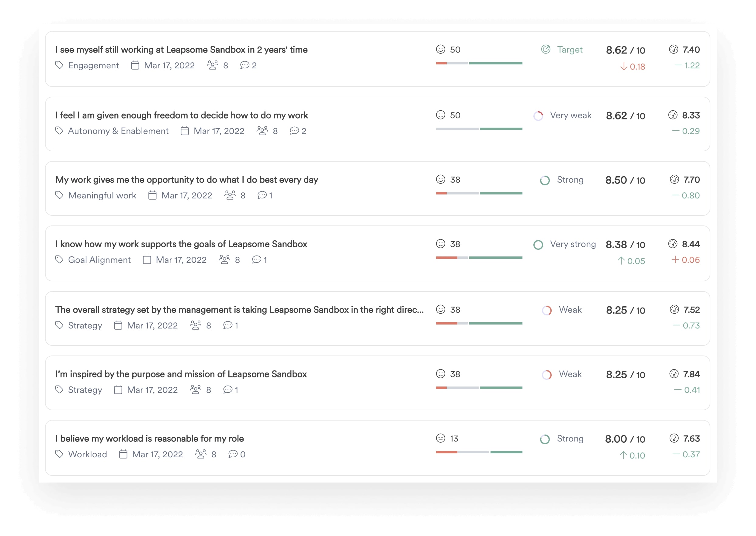Click the neutral face icon beside 13
756x536 pixels.
441,438
